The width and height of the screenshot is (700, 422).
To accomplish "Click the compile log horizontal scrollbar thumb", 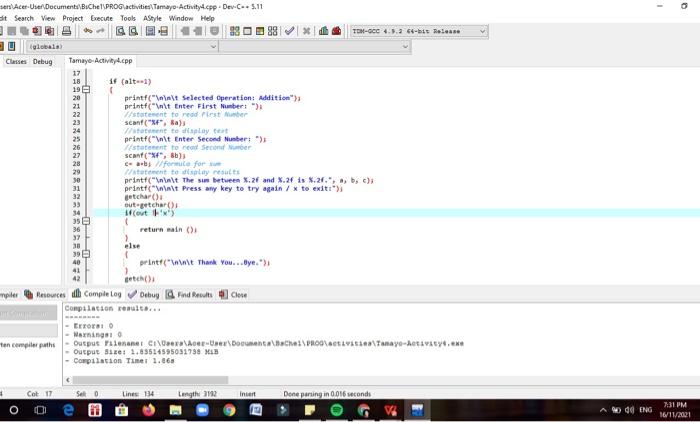I will click(150, 380).
